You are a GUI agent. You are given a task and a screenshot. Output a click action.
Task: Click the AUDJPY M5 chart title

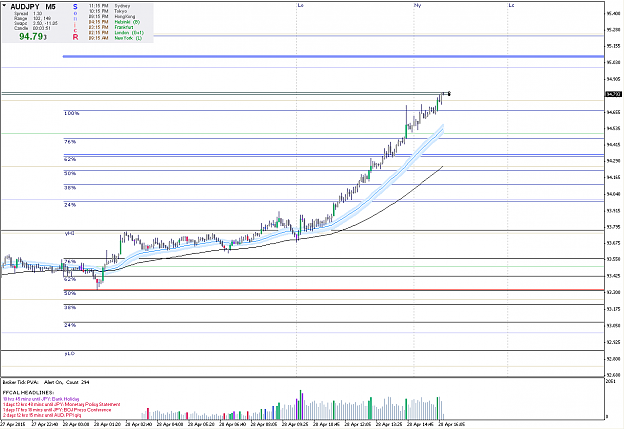pyautogui.click(x=33, y=7)
